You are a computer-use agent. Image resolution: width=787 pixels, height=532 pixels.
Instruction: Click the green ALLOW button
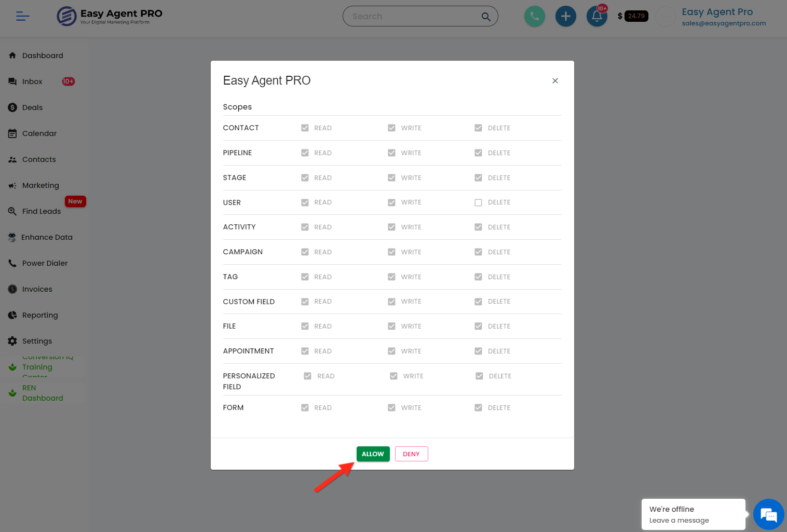point(373,454)
